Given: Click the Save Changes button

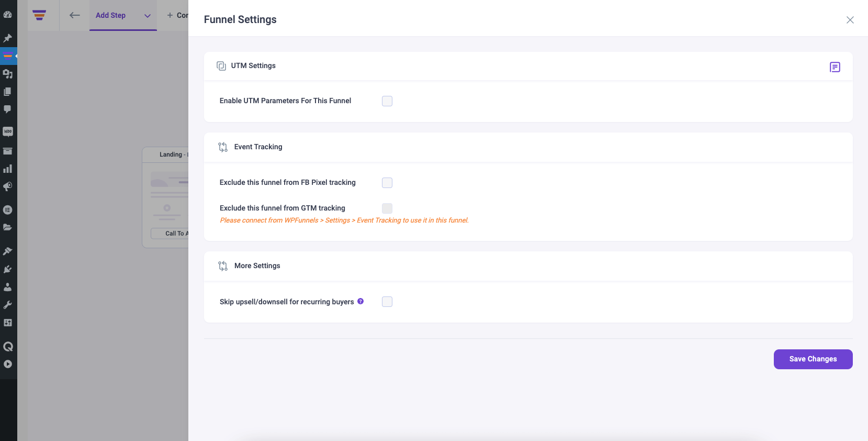Looking at the screenshot, I should 813,359.
